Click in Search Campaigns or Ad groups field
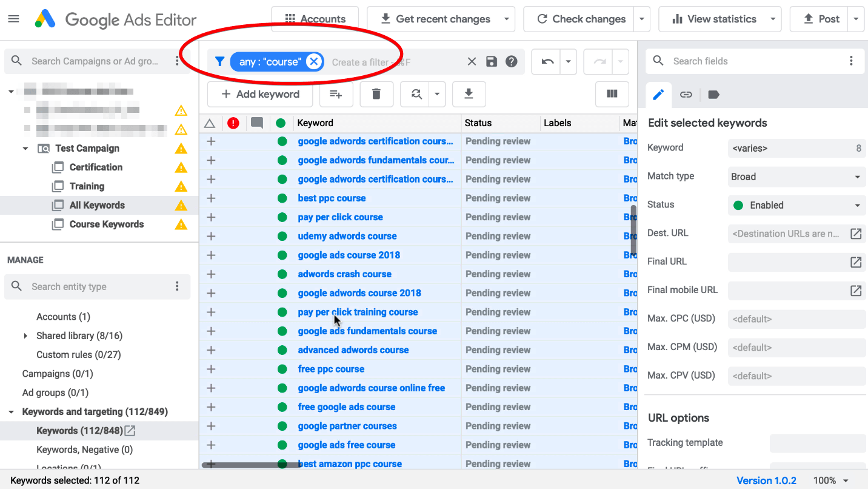868x489 pixels. [x=95, y=61]
